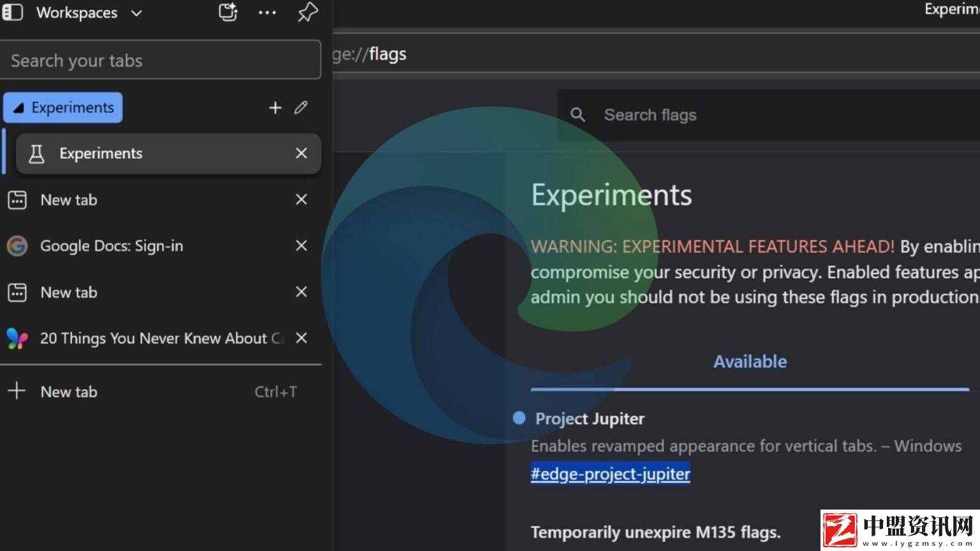The height and width of the screenshot is (551, 980).
Task: Click the Temporarily unexpire M135 flags title
Action: point(655,532)
